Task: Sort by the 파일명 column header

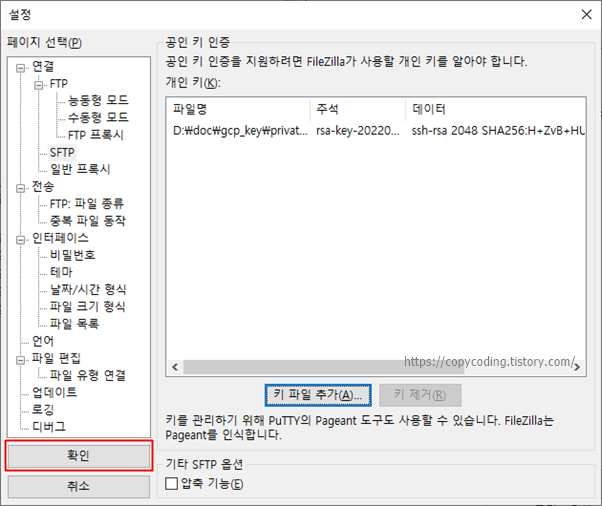Action: [x=238, y=109]
